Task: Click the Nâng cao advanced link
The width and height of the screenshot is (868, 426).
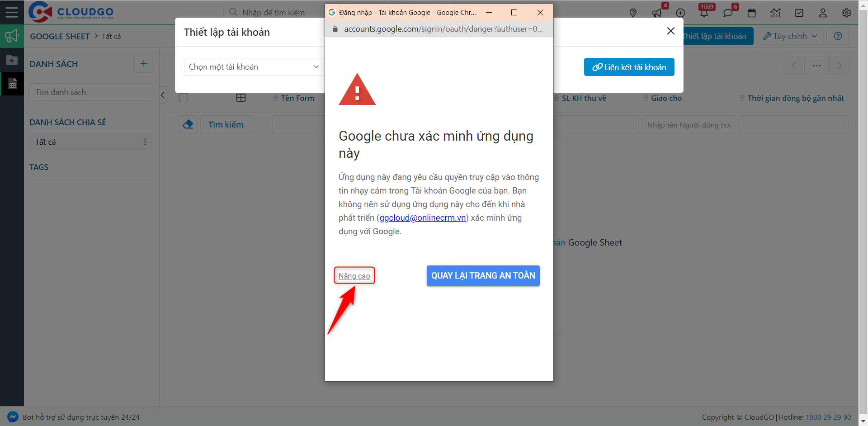Action: click(354, 276)
